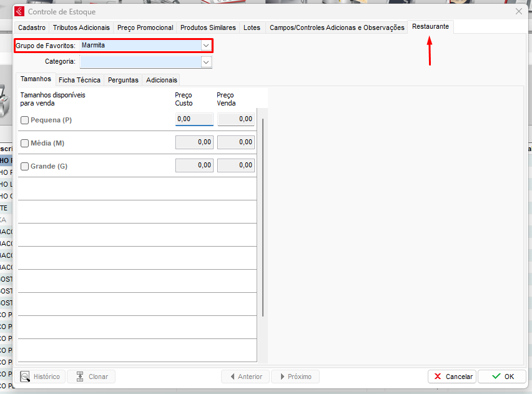Click the Clonar icon at bottom

pos(80,377)
